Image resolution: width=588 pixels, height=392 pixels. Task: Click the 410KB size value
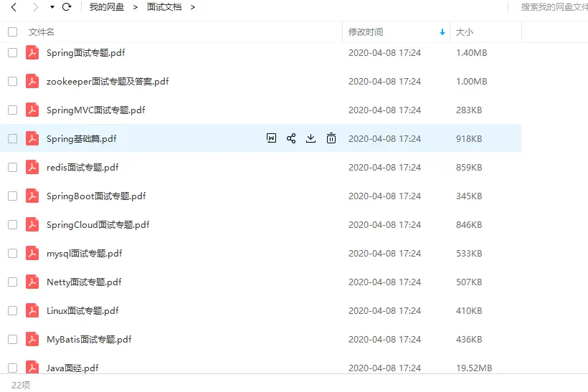469,311
